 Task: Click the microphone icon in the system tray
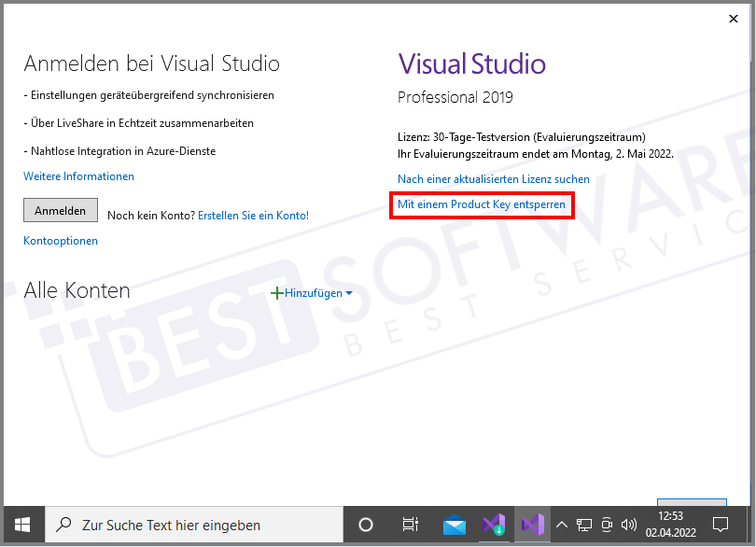click(606, 524)
